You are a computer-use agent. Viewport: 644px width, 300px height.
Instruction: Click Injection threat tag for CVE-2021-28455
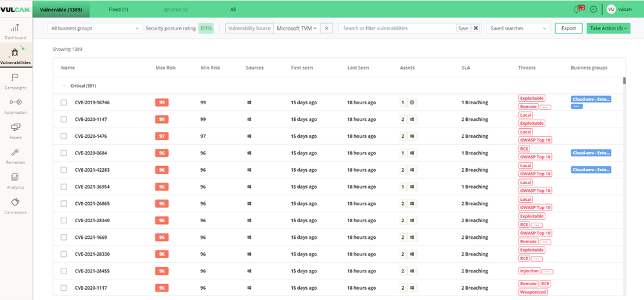(x=529, y=271)
